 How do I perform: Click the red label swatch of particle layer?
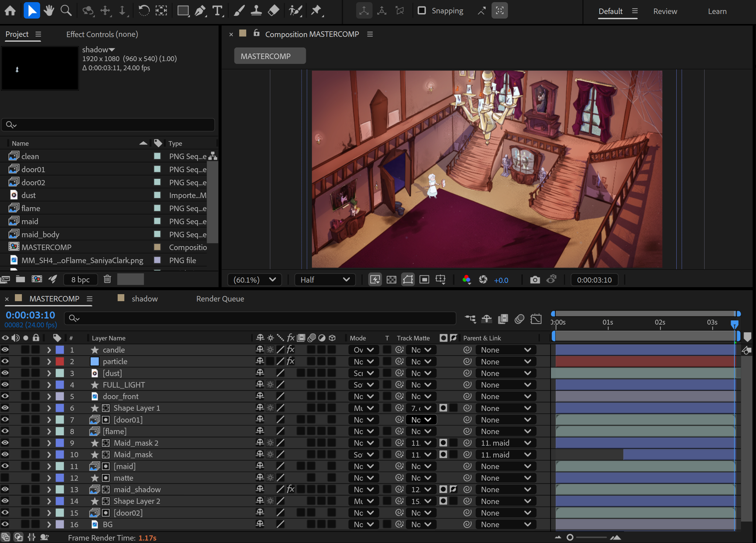tap(60, 361)
